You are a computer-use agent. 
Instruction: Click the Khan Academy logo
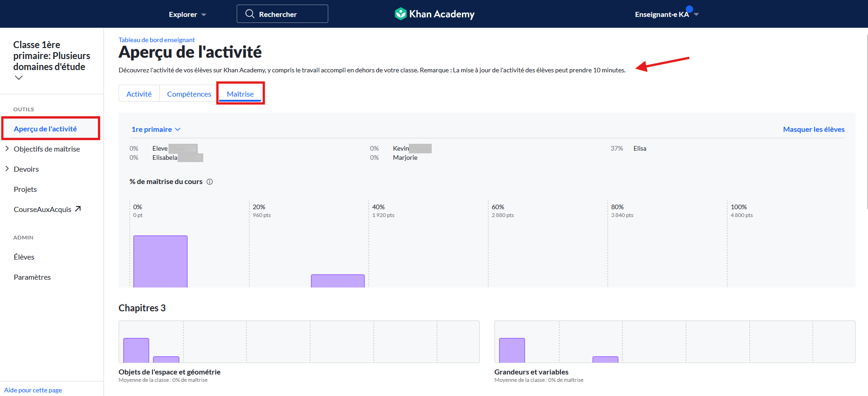[434, 14]
